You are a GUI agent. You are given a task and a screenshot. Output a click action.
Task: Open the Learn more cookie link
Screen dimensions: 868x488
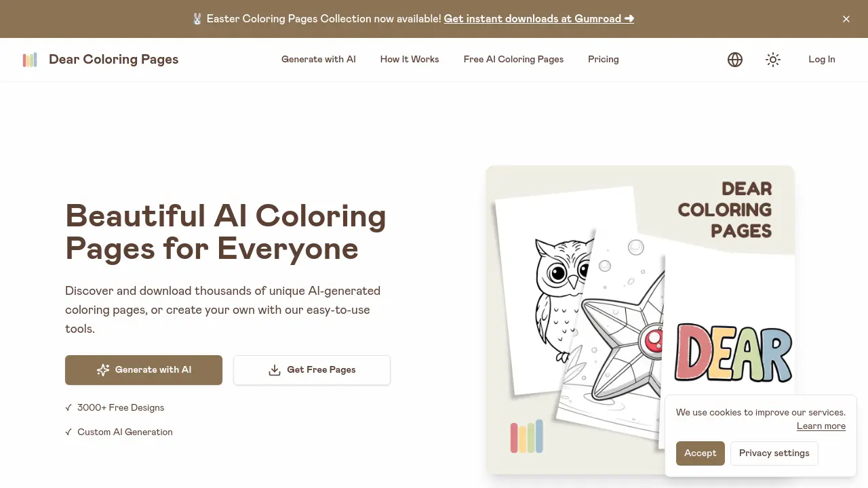[x=821, y=426]
